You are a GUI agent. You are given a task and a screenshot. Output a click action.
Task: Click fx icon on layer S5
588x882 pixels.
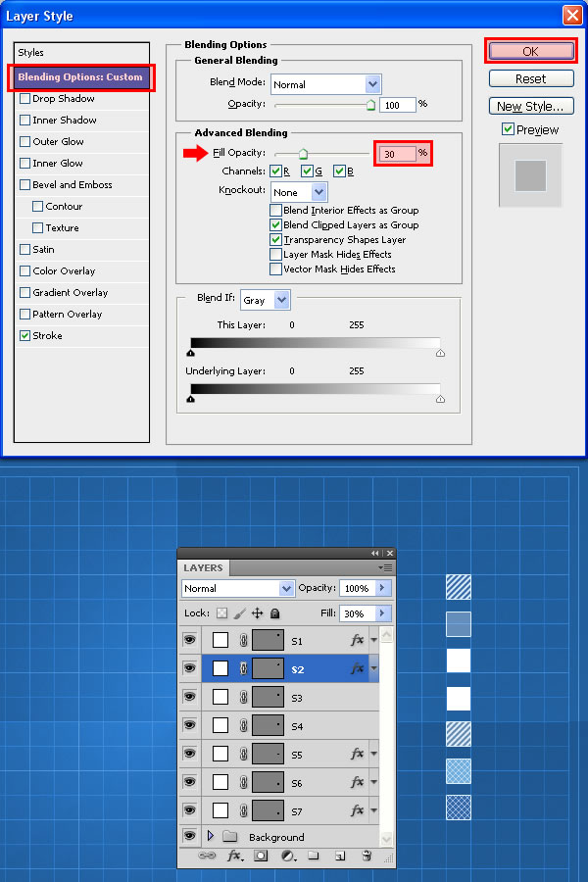pos(357,754)
